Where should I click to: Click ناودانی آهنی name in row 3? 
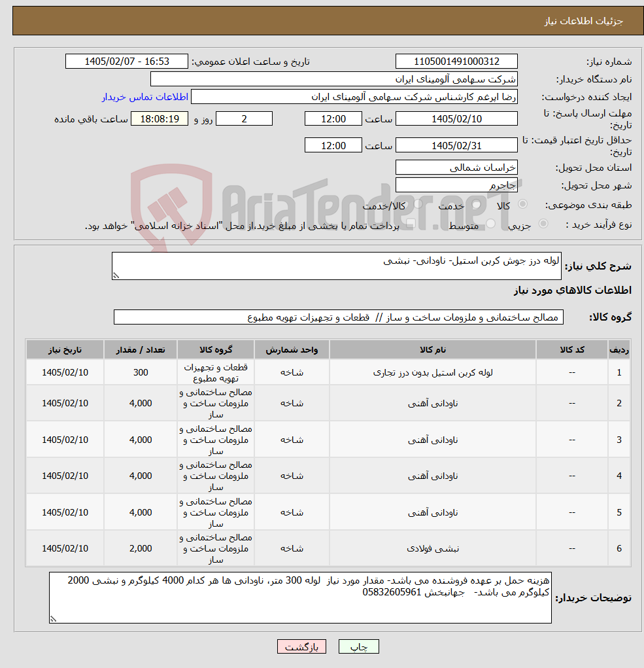coord(432,440)
